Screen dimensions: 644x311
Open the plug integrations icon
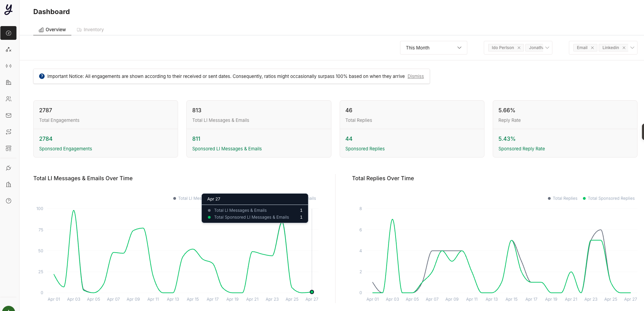click(x=9, y=168)
